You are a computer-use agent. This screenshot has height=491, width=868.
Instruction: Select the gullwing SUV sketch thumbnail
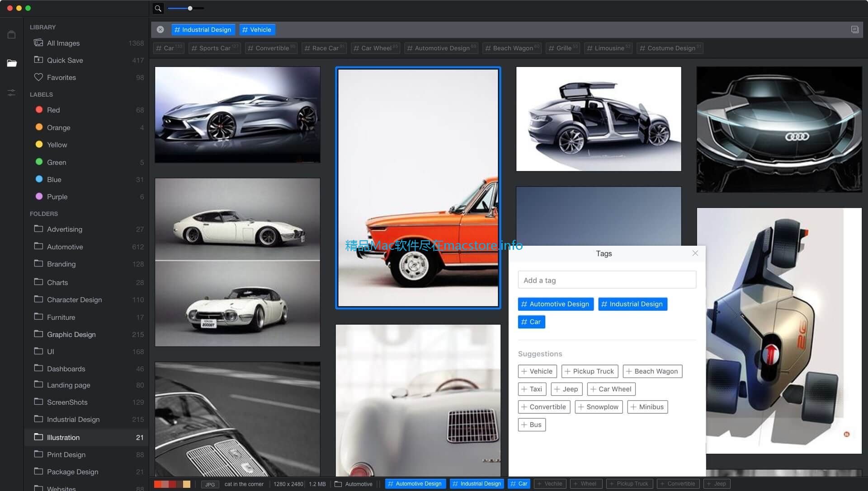599,119
